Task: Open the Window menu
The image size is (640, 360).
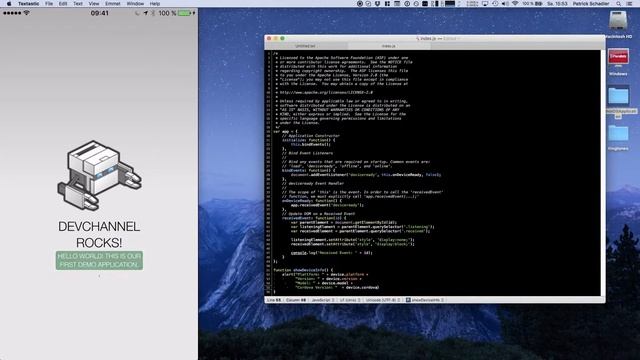Action: tap(135, 4)
